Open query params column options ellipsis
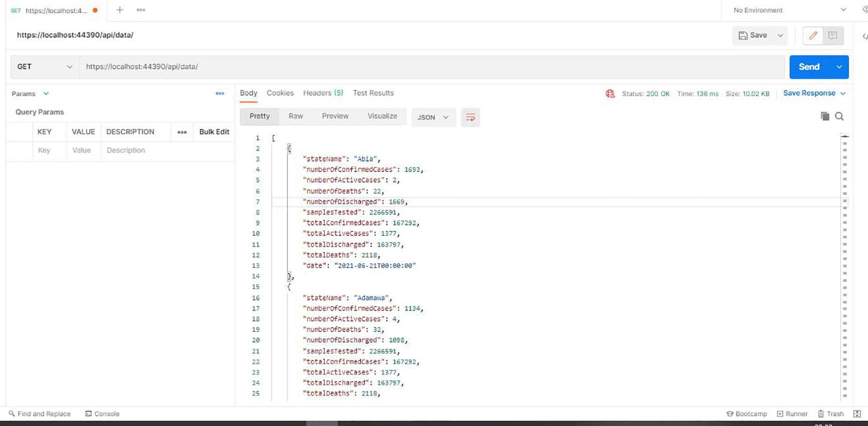The width and height of the screenshot is (868, 426). [182, 132]
